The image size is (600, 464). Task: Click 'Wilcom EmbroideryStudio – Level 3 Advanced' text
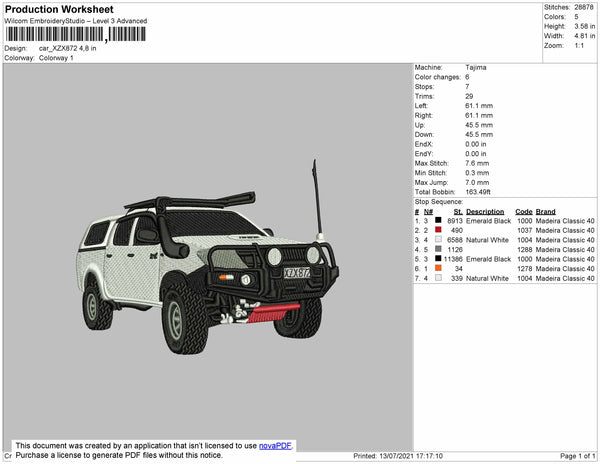[x=76, y=21]
